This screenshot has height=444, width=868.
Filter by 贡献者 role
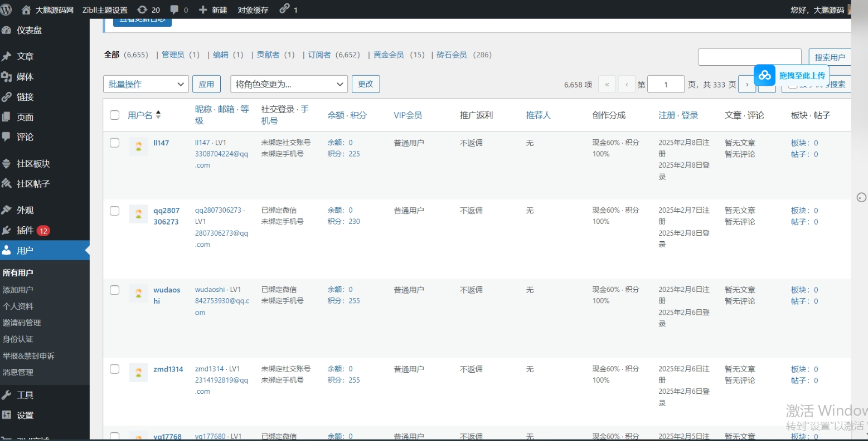[x=268, y=55]
